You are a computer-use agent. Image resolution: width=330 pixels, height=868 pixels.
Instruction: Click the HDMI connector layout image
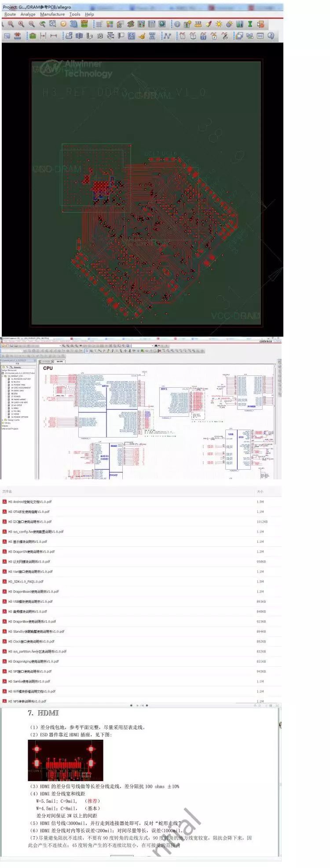coord(66,760)
